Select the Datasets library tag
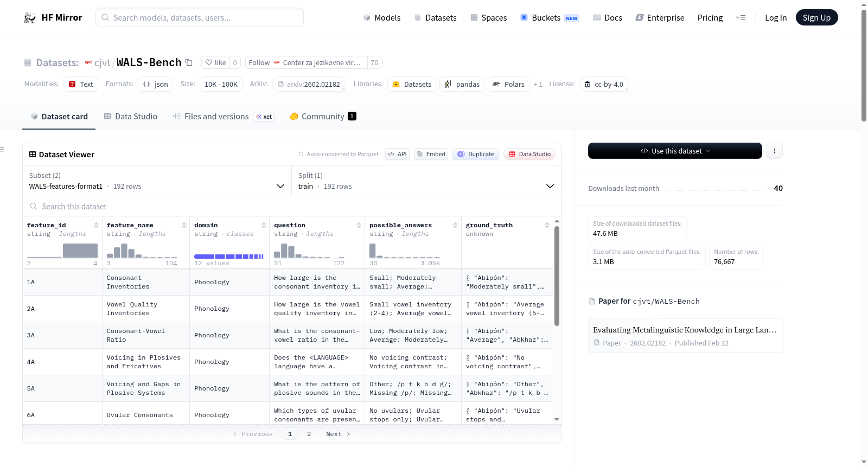 [x=412, y=84]
